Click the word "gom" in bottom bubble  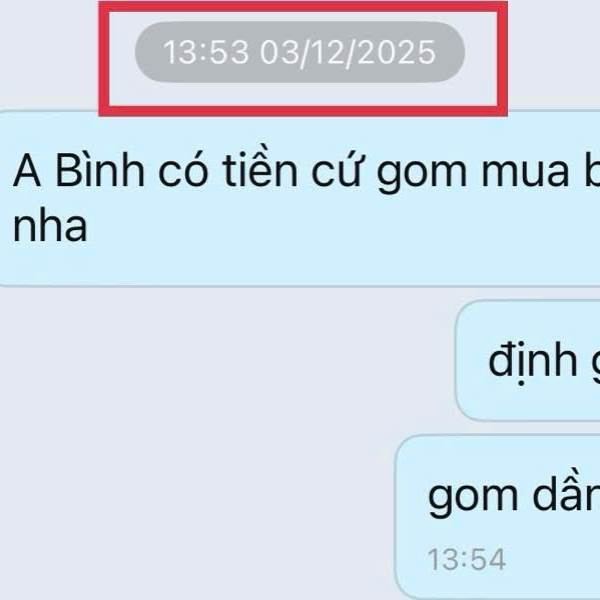473,499
